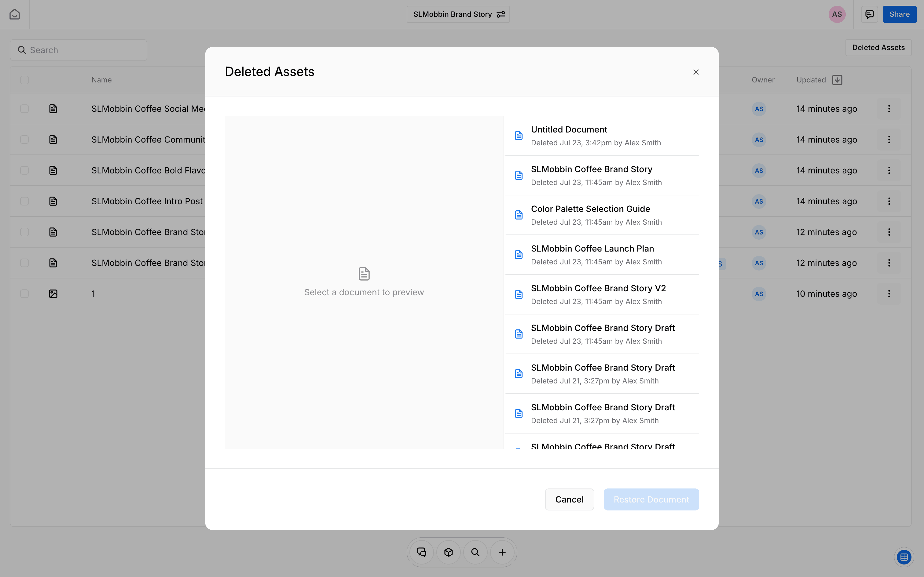Click the AS user avatar in header
Viewport: 924px width, 577px height.
(x=837, y=15)
